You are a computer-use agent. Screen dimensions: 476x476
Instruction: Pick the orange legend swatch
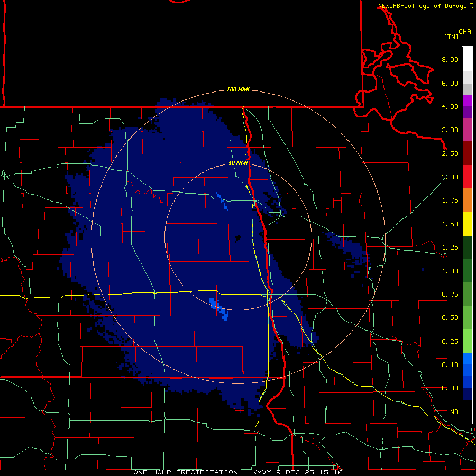pos(467,200)
